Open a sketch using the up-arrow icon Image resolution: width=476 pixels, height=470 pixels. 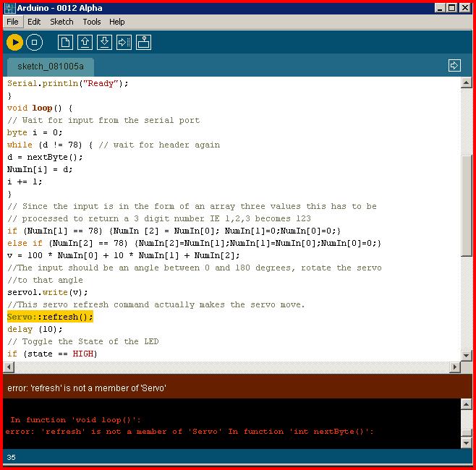tap(85, 43)
